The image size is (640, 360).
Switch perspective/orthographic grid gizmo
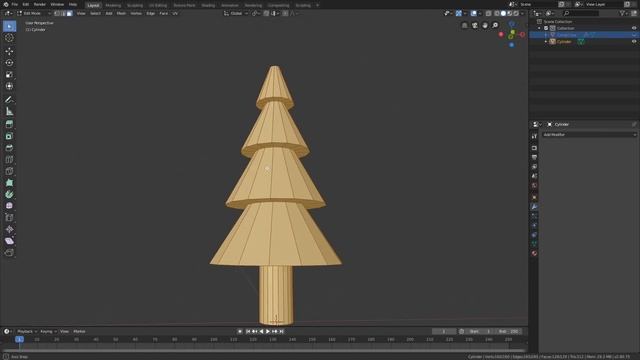[x=464, y=25]
